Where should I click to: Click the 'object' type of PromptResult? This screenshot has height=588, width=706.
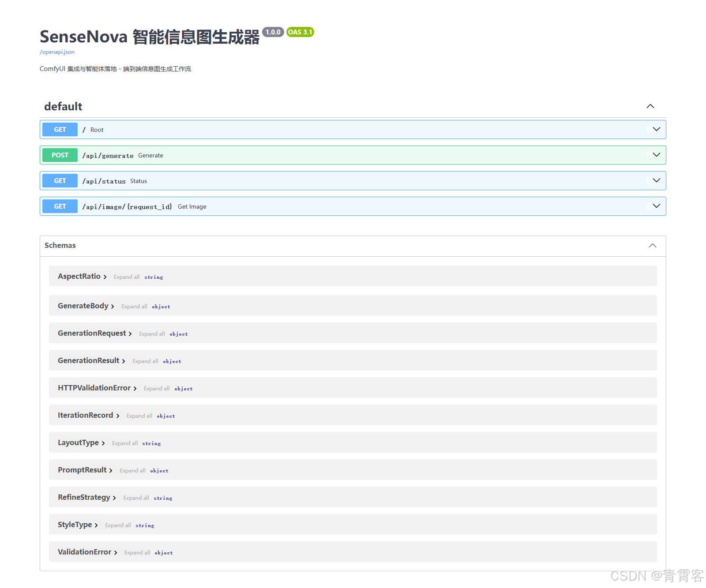click(x=159, y=471)
